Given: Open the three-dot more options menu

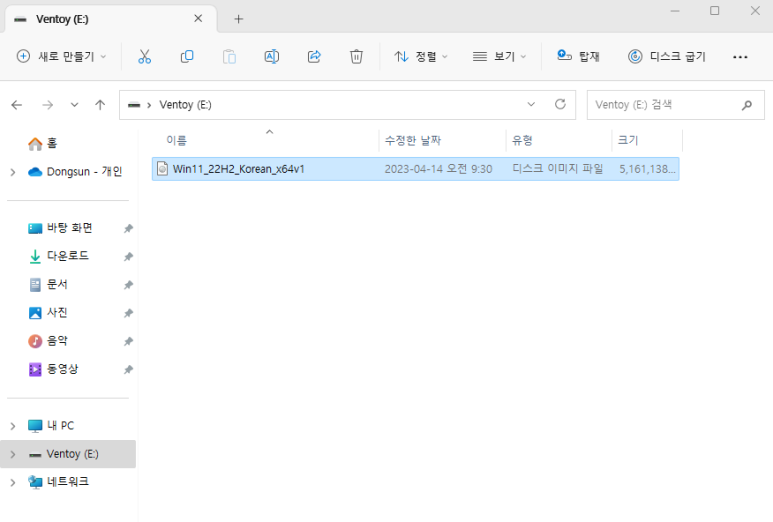Looking at the screenshot, I should (x=740, y=57).
